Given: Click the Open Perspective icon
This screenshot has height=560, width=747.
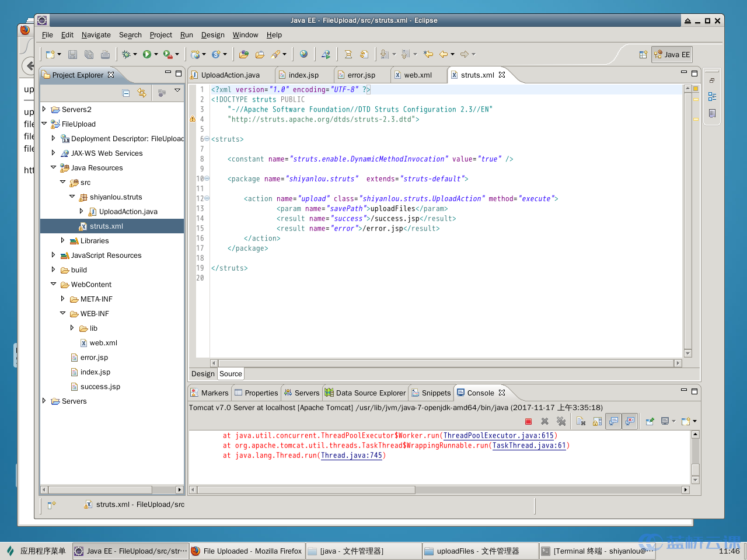Looking at the screenshot, I should [x=643, y=54].
